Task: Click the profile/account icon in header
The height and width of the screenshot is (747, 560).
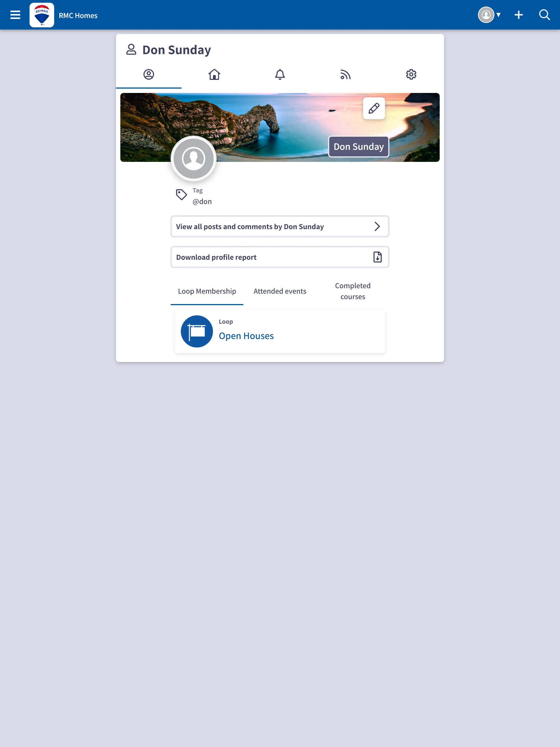Action: [x=486, y=14]
